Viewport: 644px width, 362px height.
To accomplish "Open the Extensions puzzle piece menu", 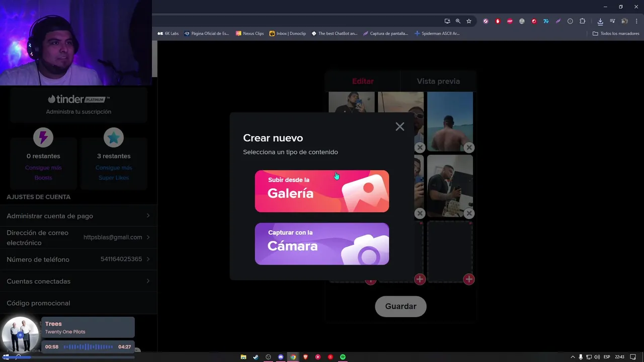I will click(x=583, y=21).
